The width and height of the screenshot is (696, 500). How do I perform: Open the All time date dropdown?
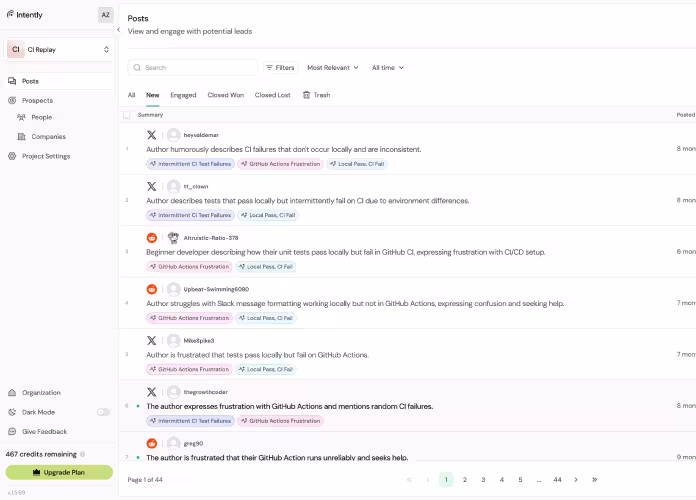click(388, 68)
